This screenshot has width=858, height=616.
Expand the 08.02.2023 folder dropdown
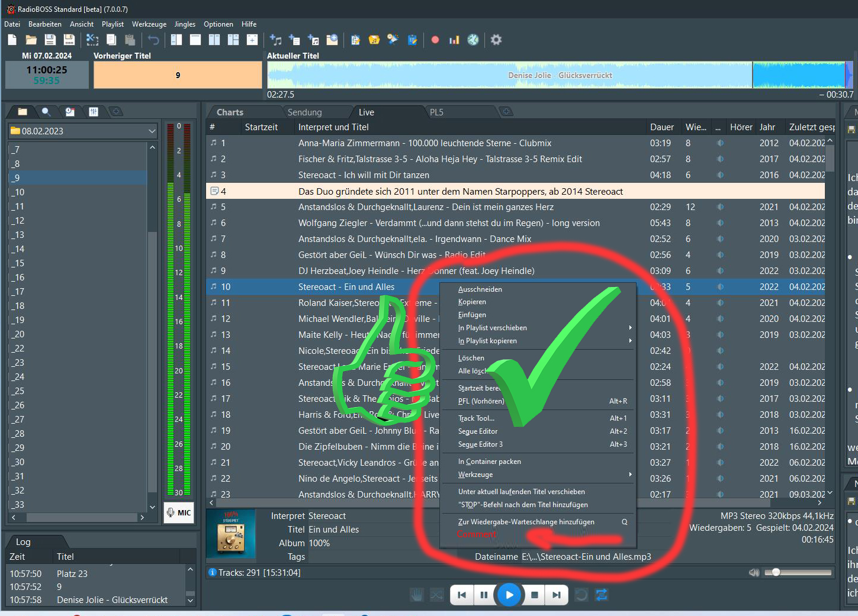(x=152, y=131)
